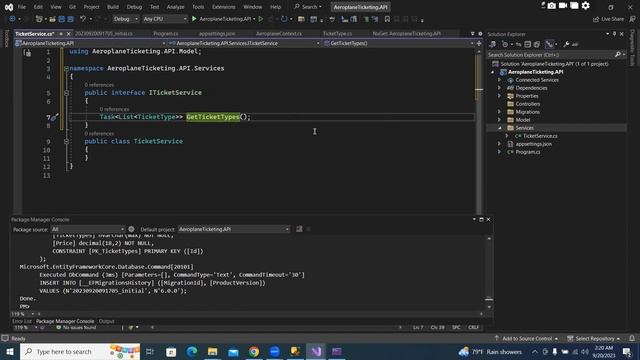Click the Task View taskbar icon

click(150, 351)
